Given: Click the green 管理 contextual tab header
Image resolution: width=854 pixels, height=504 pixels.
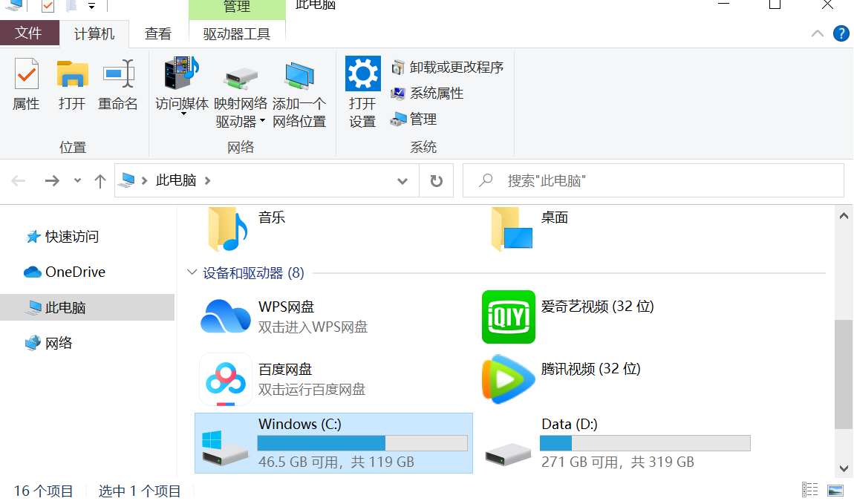Looking at the screenshot, I should [237, 7].
